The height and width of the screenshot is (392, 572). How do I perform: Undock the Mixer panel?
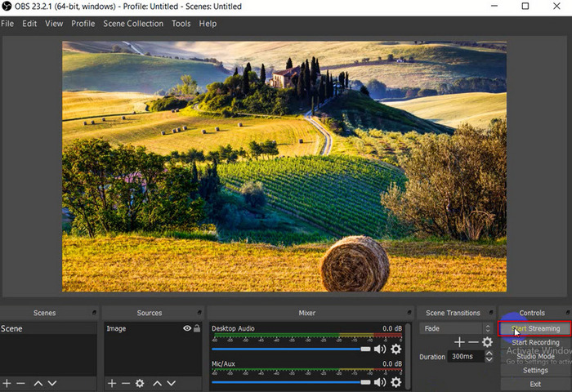point(409,313)
